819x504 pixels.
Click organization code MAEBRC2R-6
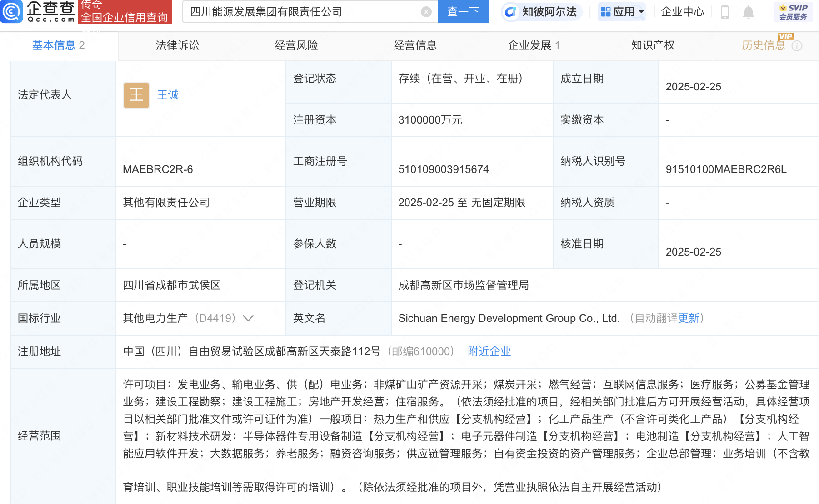coord(158,169)
